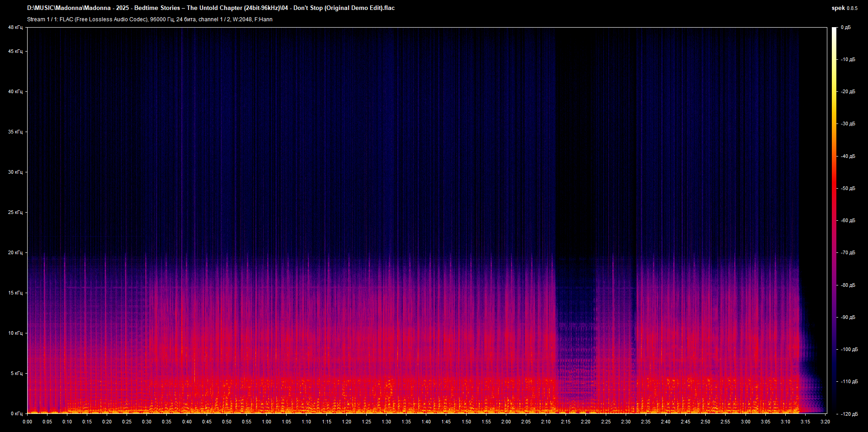The image size is (868, 432).
Task: Click the 0 дБ scale label
Action: click(846, 28)
